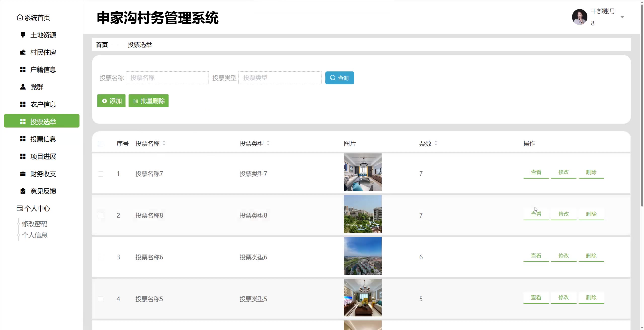Open the 干部账号 account dropdown arrow

click(x=622, y=17)
